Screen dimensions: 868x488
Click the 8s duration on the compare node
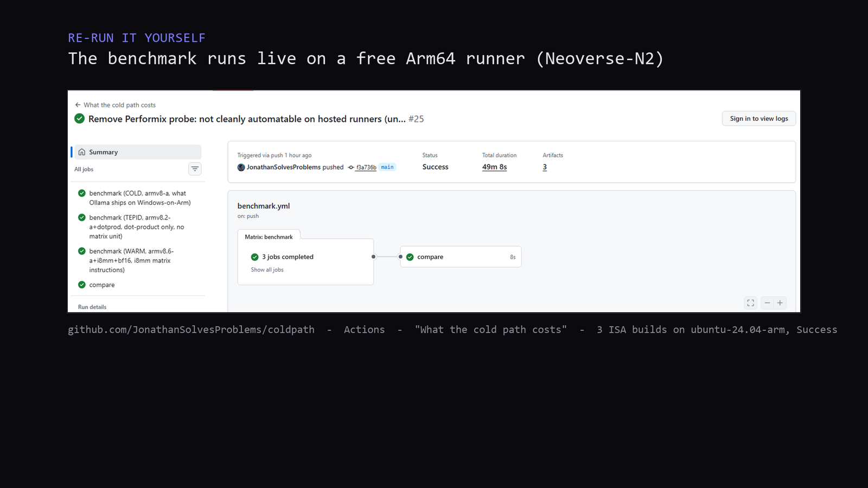coord(513,257)
